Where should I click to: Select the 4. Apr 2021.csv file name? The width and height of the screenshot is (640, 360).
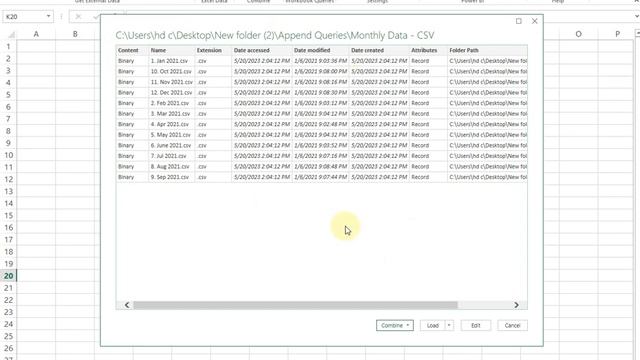pyautogui.click(x=170, y=124)
